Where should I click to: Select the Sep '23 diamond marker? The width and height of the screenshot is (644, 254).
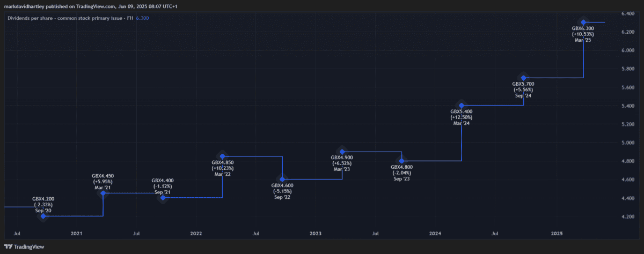click(x=402, y=161)
